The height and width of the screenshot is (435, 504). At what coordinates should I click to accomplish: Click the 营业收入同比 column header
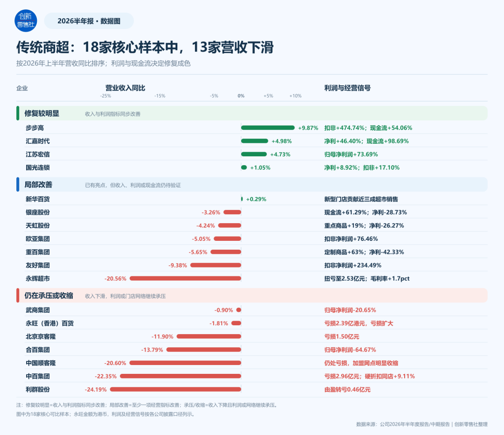point(126,88)
